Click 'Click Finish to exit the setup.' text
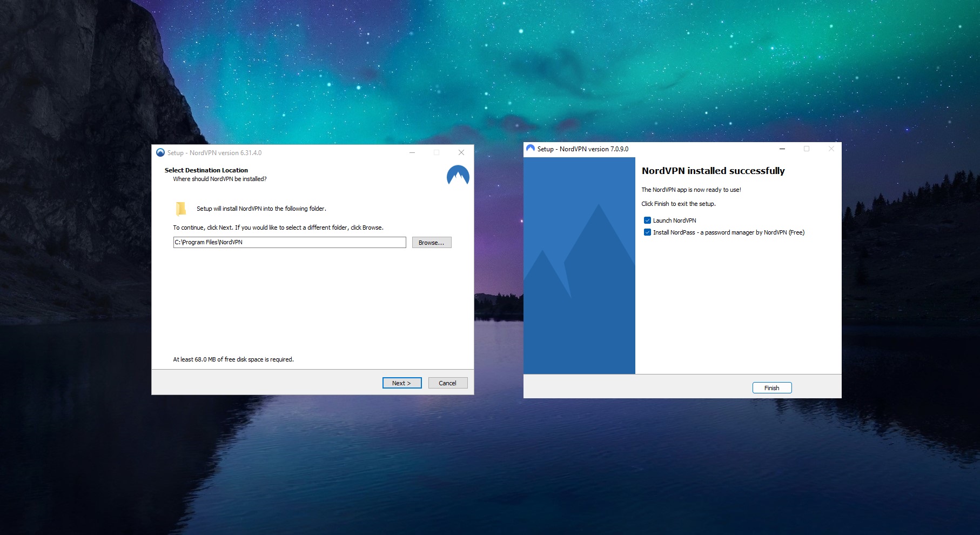The image size is (980, 535). point(679,204)
